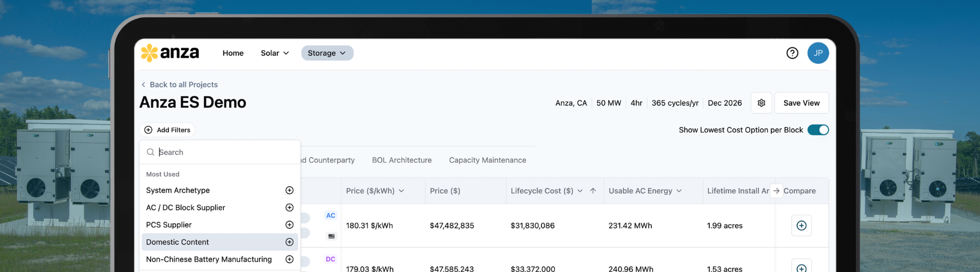Switch to BOL Architecture tab

[402, 160]
